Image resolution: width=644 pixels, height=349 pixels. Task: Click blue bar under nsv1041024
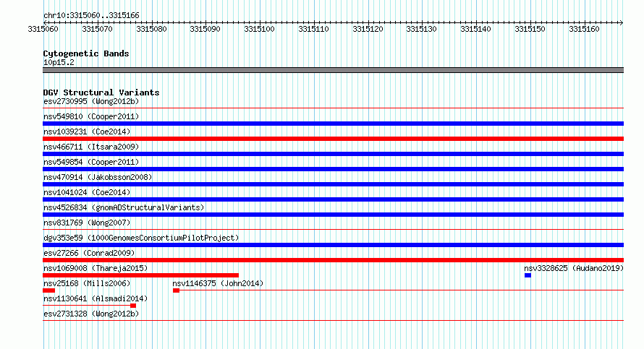click(333, 199)
